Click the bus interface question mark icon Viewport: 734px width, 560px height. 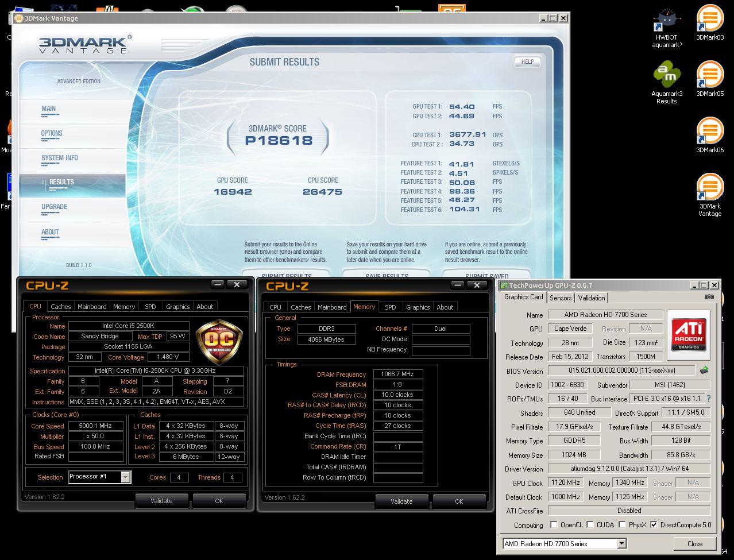coord(708,399)
